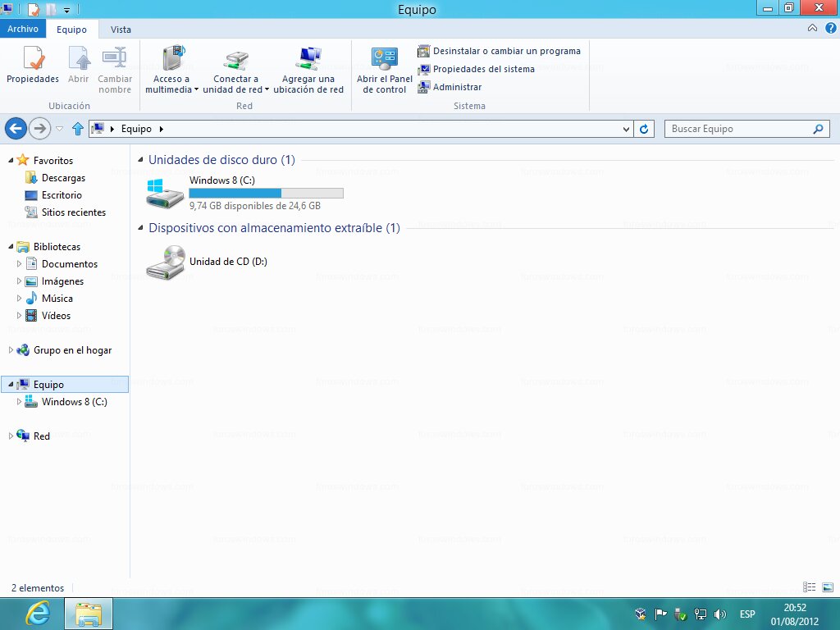Open Escritorio in Favoritos
This screenshot has height=630, width=840.
[x=53, y=195]
